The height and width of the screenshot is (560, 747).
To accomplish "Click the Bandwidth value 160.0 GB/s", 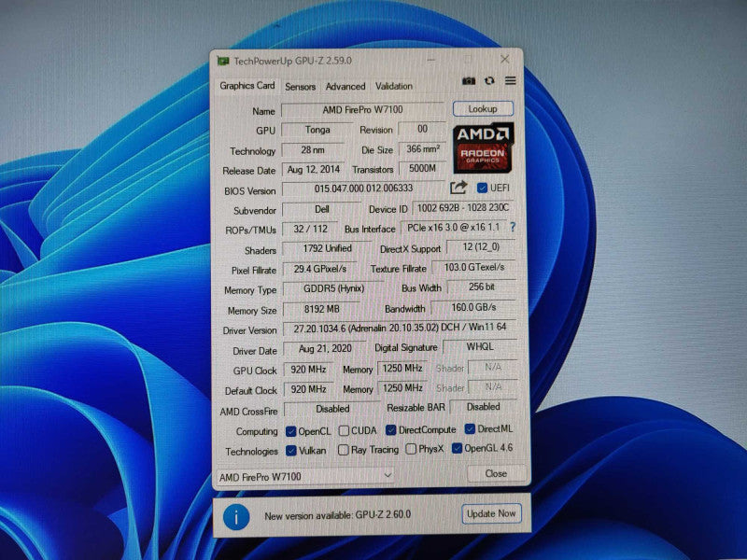I will pos(473,308).
